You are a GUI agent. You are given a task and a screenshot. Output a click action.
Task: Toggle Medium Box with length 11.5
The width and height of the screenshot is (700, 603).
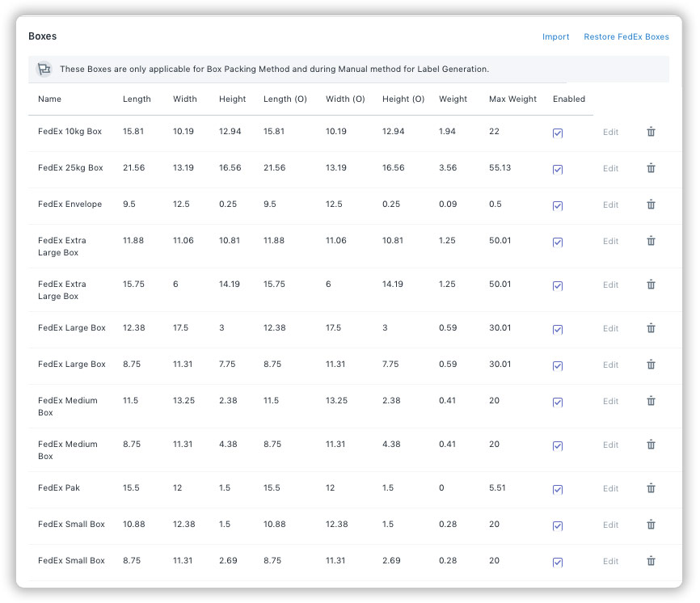click(558, 403)
